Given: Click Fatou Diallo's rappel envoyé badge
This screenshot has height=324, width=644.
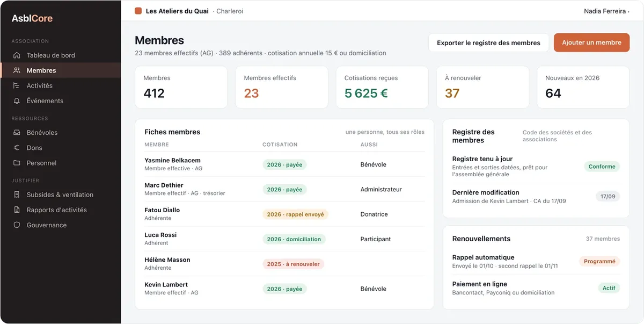Looking at the screenshot, I should pos(295,214).
